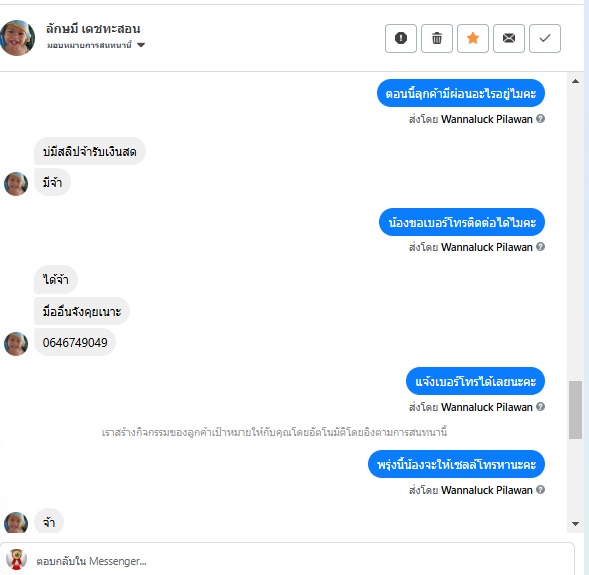This screenshot has height=575, width=589.
Task: Select the phone number 0646749049 message
Action: 75,342
